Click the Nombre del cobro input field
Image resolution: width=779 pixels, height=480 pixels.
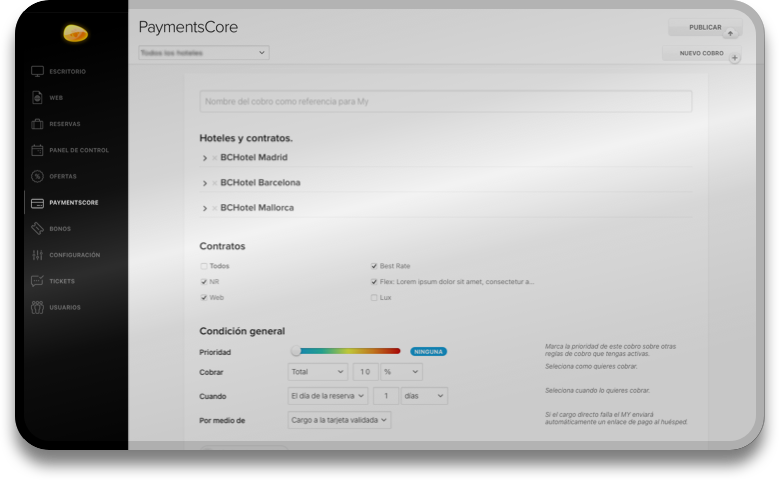pos(446,101)
